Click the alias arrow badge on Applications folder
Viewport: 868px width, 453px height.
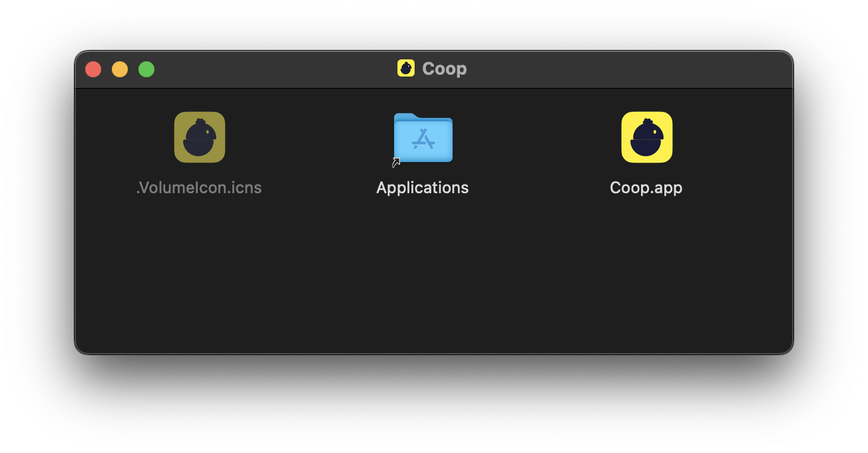coord(396,162)
